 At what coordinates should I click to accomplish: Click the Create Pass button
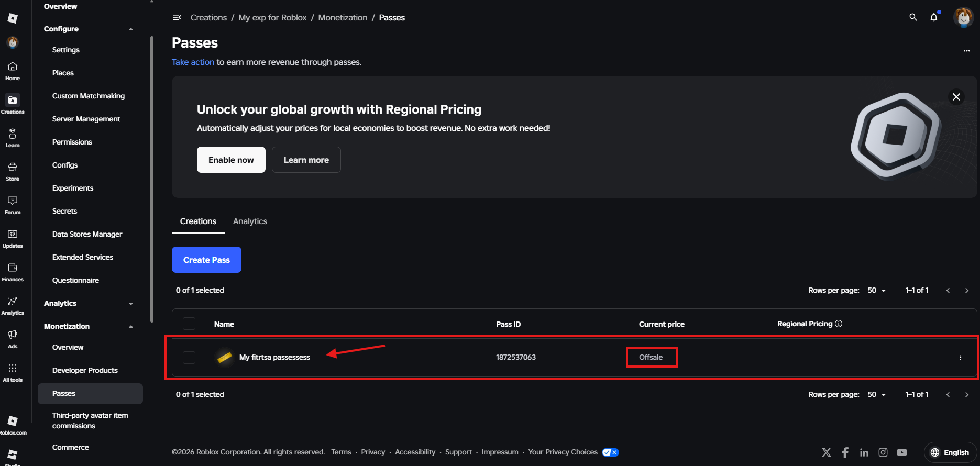[x=206, y=260]
